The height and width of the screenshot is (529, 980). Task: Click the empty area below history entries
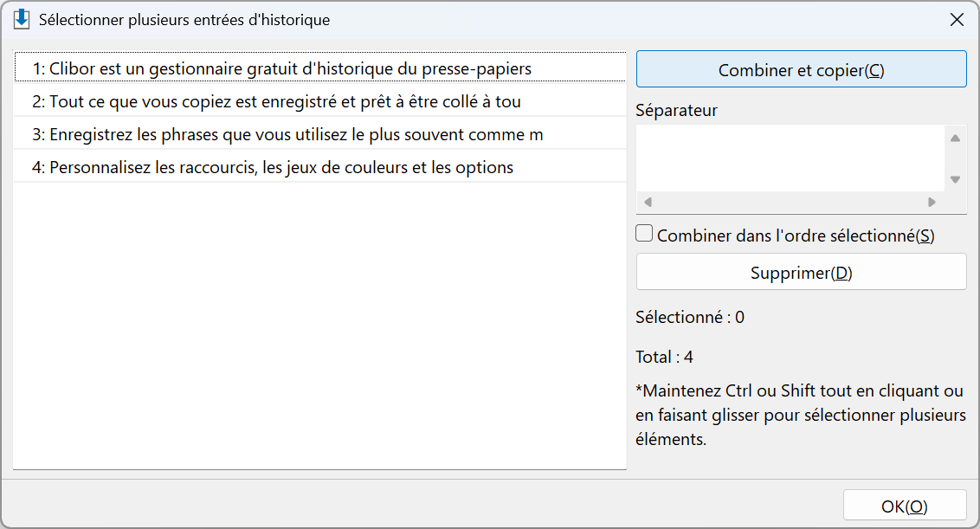(x=320, y=326)
